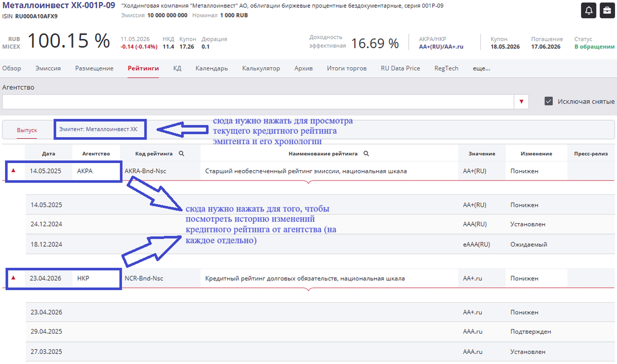Click Кредитный рейтинг долговых обязательств rating name
617x364 pixels.
pyautogui.click(x=305, y=278)
